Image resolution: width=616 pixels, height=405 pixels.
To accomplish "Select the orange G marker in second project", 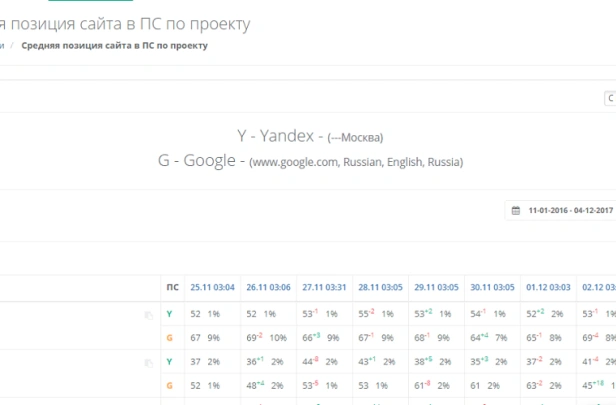I will pyautogui.click(x=169, y=386).
